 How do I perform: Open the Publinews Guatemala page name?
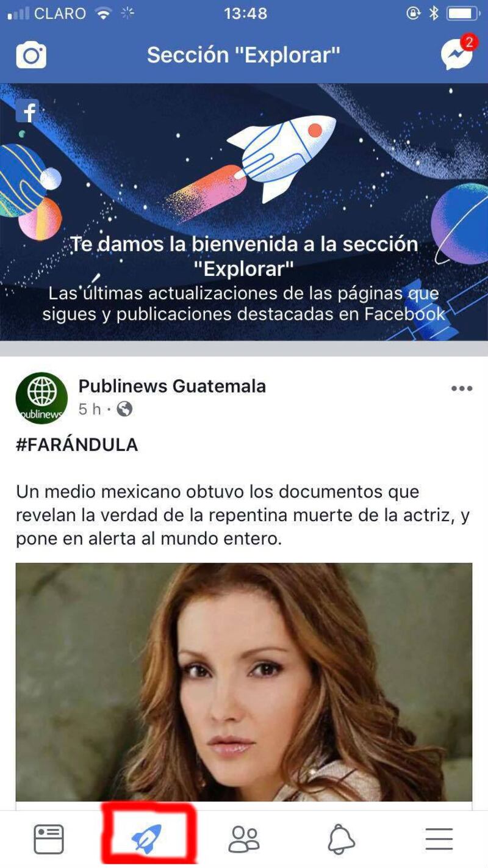pos(172,386)
